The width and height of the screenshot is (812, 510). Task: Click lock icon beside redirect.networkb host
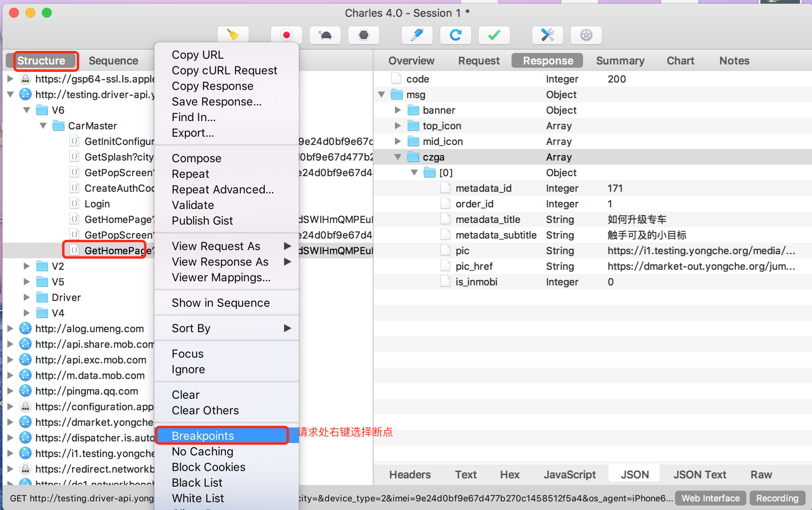[x=25, y=469]
